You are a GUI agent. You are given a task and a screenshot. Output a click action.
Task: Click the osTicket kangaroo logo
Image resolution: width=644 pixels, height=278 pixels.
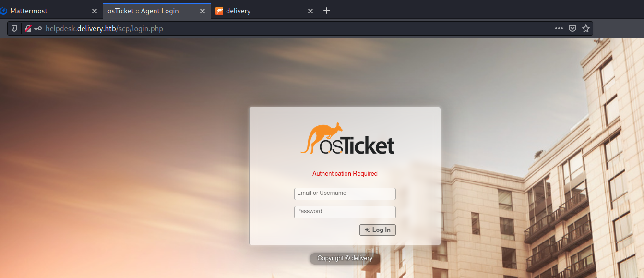[x=347, y=139]
